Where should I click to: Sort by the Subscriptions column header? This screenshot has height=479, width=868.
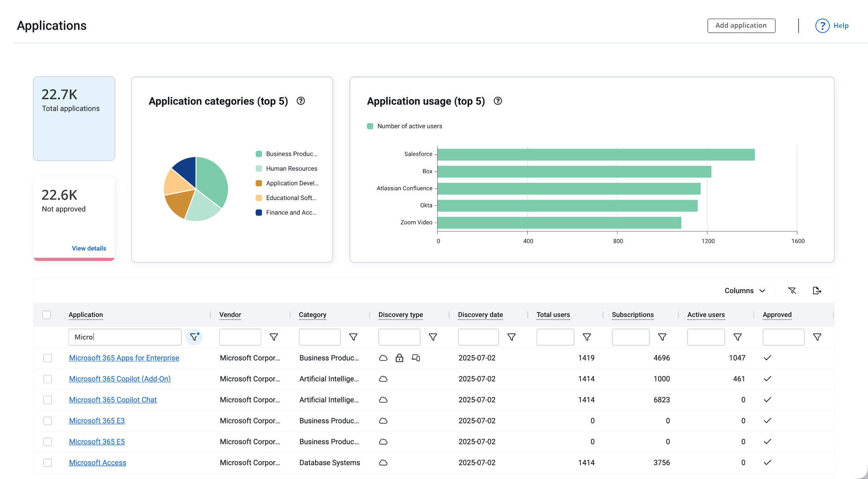pyautogui.click(x=633, y=315)
